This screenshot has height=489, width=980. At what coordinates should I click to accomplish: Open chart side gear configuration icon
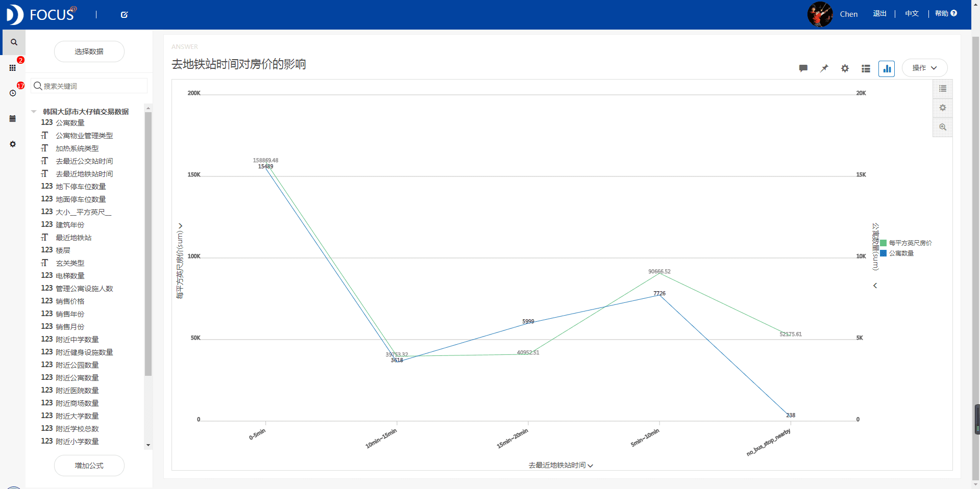pos(943,108)
